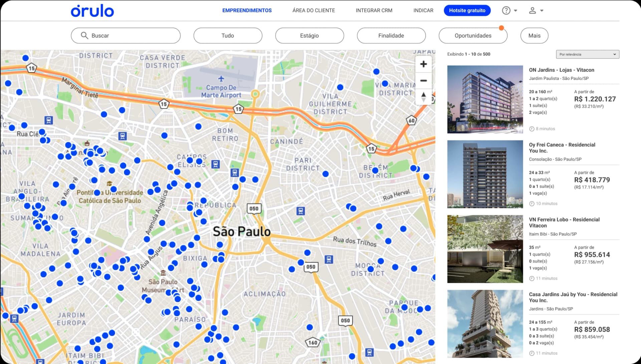Click the Orulo logo
The width and height of the screenshot is (641, 364).
pyautogui.click(x=92, y=11)
